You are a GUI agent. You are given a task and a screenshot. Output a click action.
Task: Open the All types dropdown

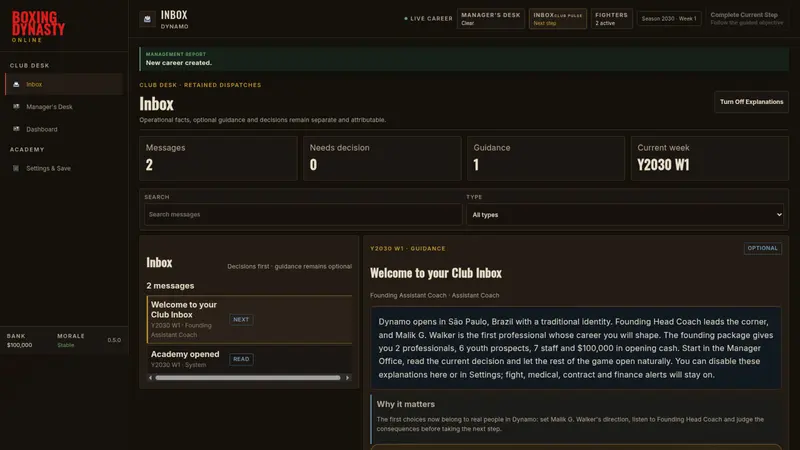click(x=624, y=215)
